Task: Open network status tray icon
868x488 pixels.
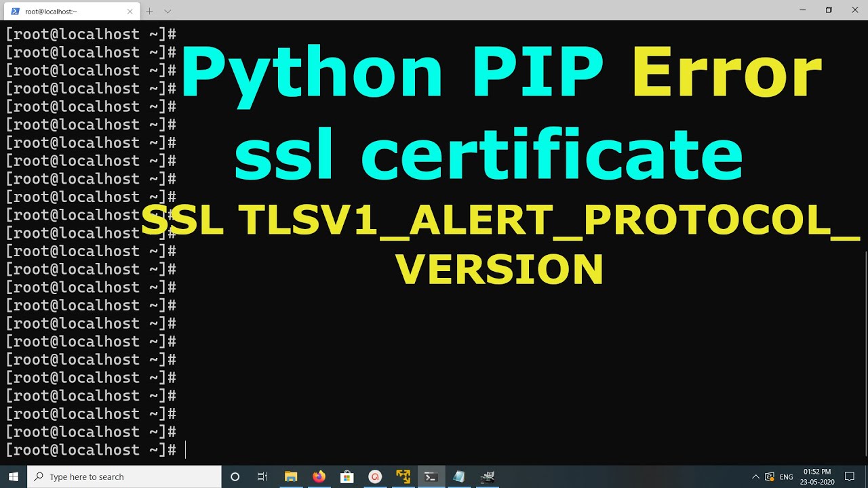Action: (770, 476)
